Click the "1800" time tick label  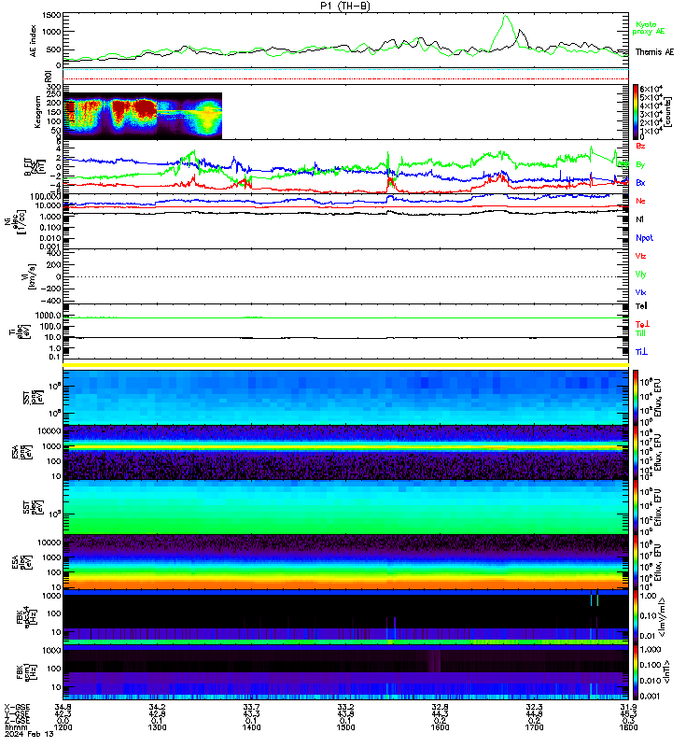[x=628, y=727]
